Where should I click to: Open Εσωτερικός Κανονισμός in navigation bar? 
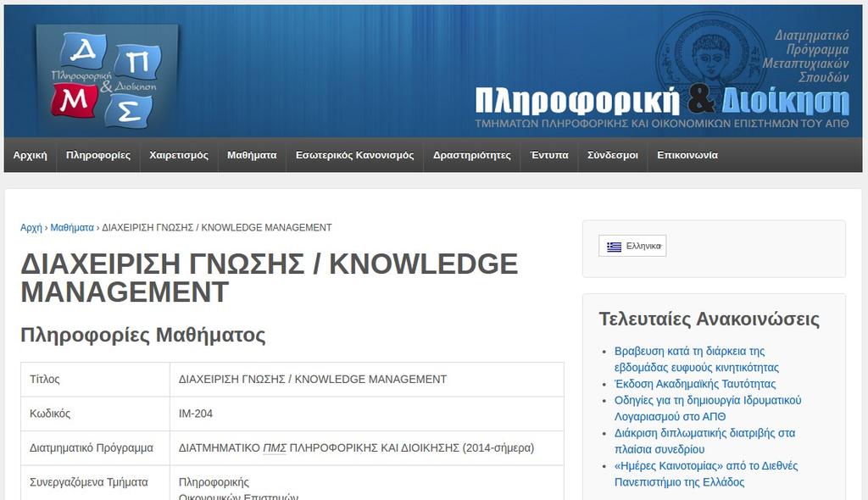click(x=355, y=155)
